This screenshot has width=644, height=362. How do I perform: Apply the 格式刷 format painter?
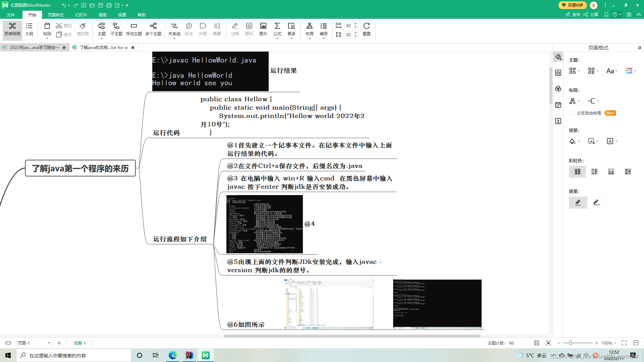pos(82,30)
